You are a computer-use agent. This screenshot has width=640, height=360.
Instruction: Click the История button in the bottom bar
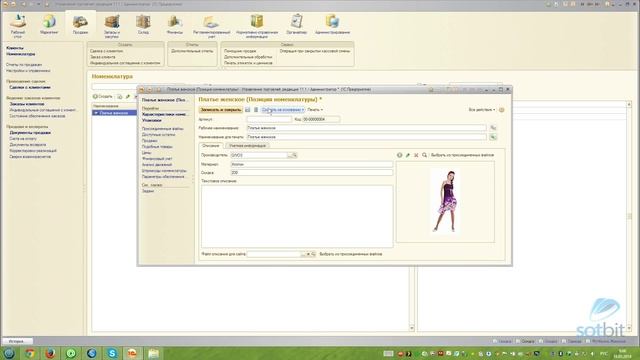17,341
